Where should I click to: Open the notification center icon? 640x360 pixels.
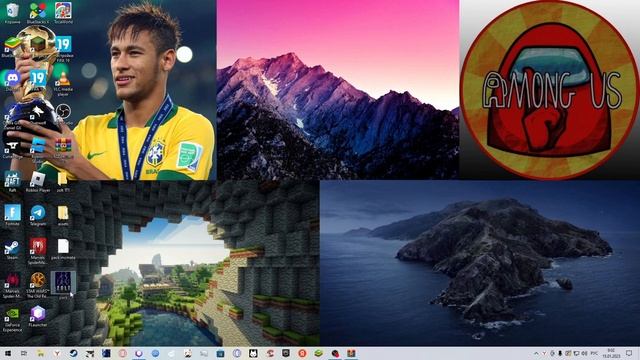click(x=629, y=353)
